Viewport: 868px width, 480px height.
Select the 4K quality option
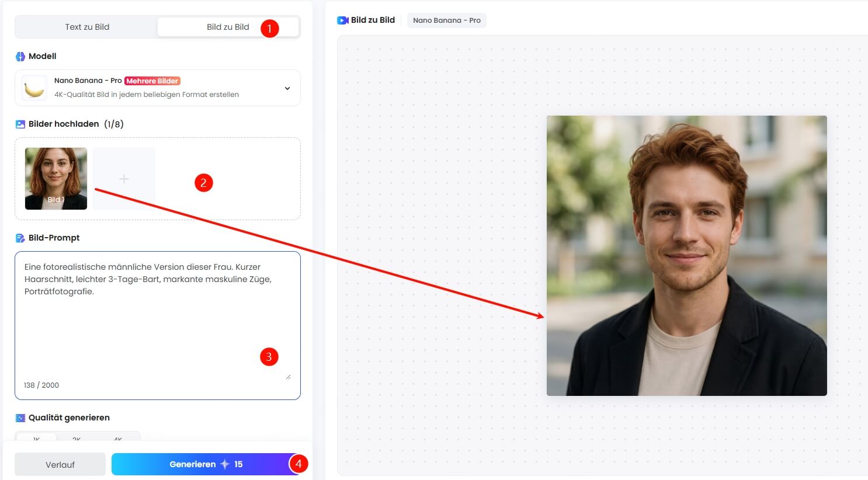tap(118, 440)
